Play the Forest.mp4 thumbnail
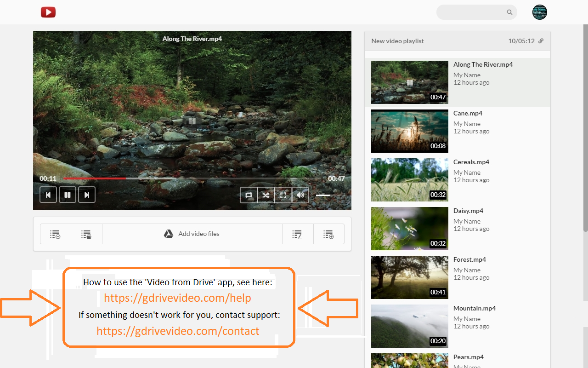Screen dimensions: 588x368 (410, 277)
